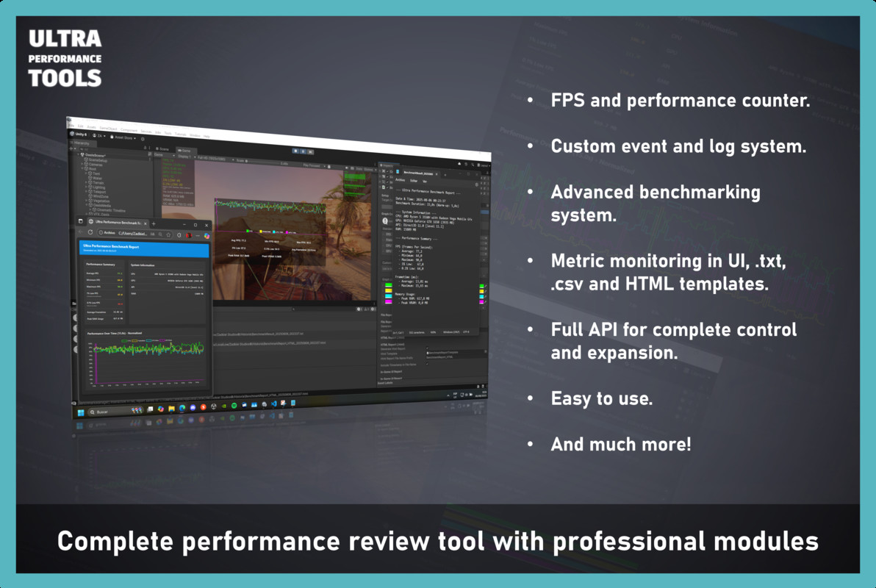This screenshot has width=876, height=588.
Task: Open the Layout dropdown at Unity top right
Action: pyautogui.click(x=484, y=165)
